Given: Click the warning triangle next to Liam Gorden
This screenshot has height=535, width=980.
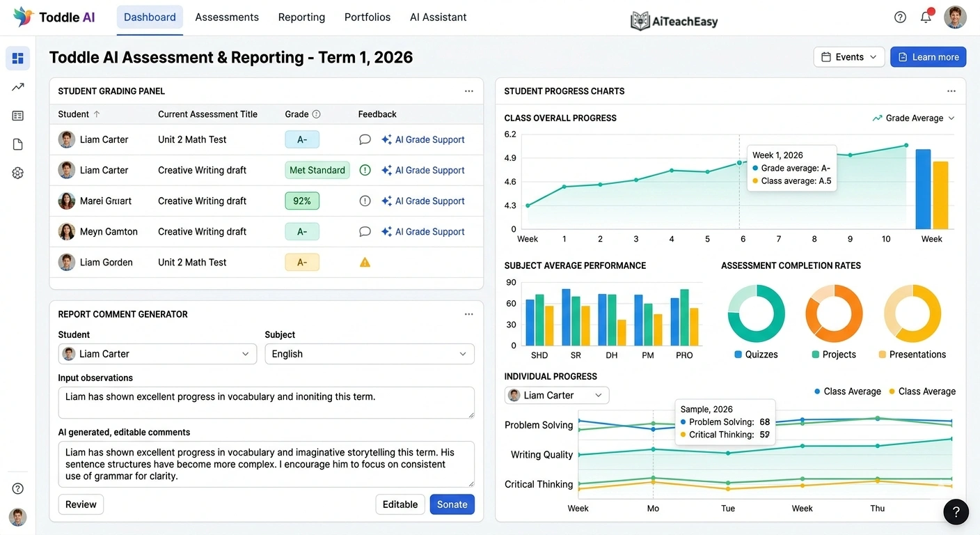Looking at the screenshot, I should pos(365,262).
